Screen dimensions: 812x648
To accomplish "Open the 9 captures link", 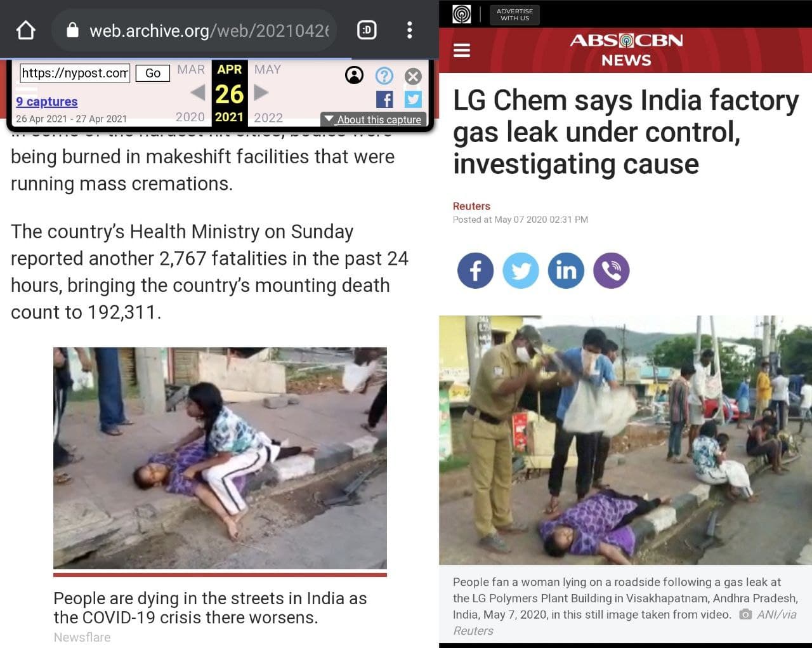I will pos(47,102).
